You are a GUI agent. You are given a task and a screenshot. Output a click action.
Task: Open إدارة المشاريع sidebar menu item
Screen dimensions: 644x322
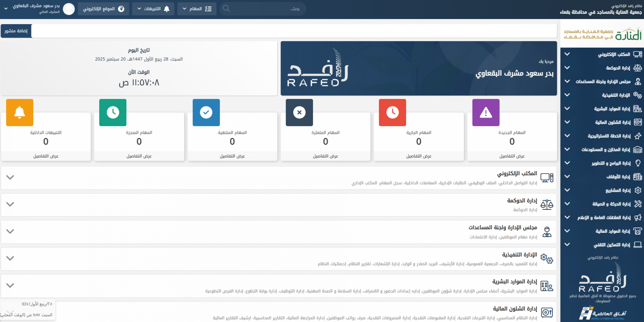pyautogui.click(x=618, y=190)
